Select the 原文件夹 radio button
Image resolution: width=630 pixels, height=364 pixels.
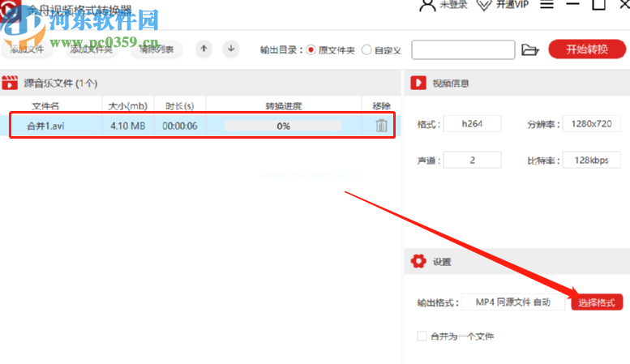[x=310, y=49]
